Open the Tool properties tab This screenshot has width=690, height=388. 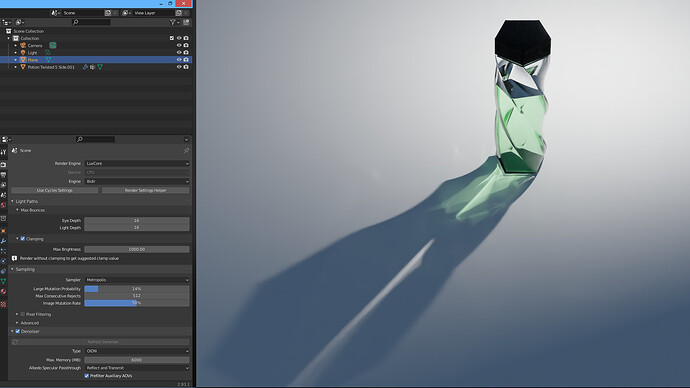[4, 152]
